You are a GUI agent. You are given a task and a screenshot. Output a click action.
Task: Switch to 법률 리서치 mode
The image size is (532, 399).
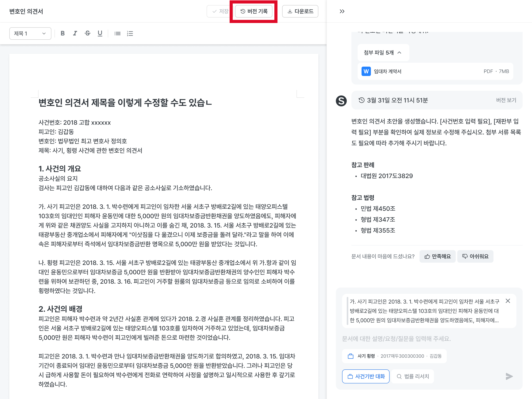[413, 376]
